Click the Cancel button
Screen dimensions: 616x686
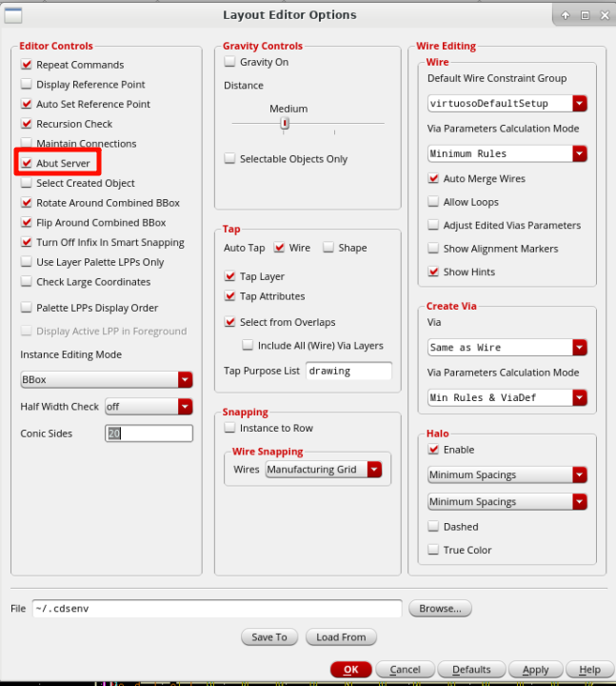point(406,670)
